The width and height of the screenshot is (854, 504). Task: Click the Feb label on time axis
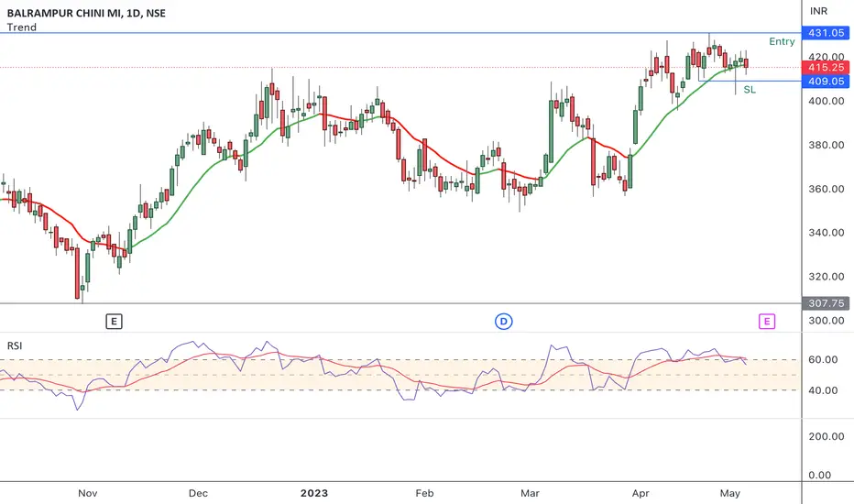point(424,493)
